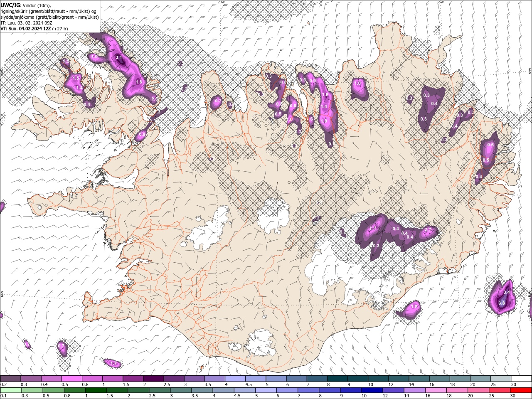Select the 'VT: Sun. 04.02.2024 12Z (+27 h)' line
Viewport: 532px width, 399px height.
[x=34, y=29]
